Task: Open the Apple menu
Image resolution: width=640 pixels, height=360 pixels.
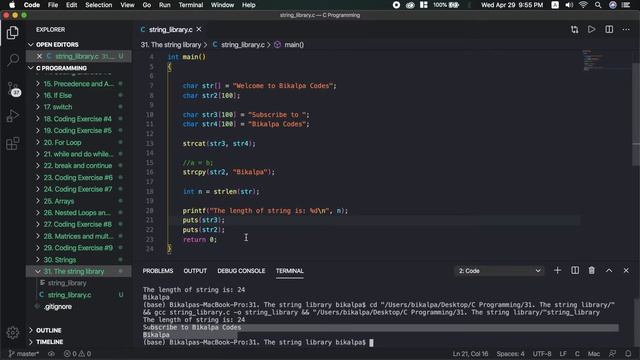Action: point(12,5)
